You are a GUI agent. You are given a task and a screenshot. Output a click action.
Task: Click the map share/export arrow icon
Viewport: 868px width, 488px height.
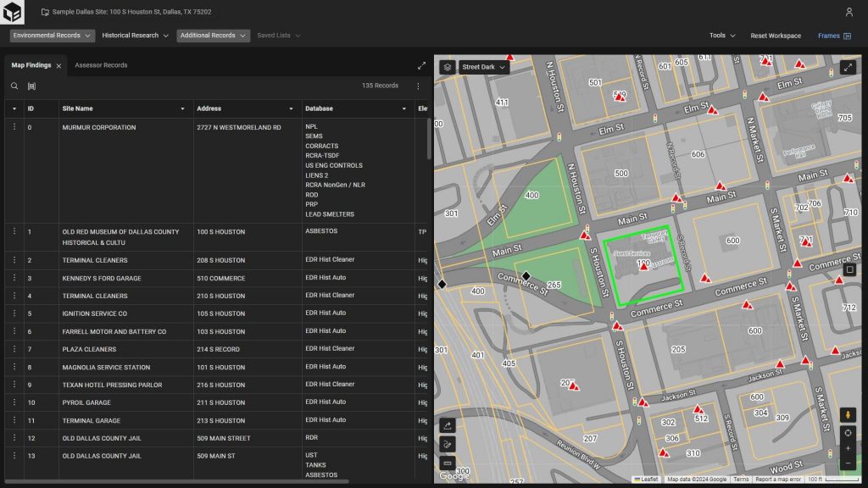448,425
